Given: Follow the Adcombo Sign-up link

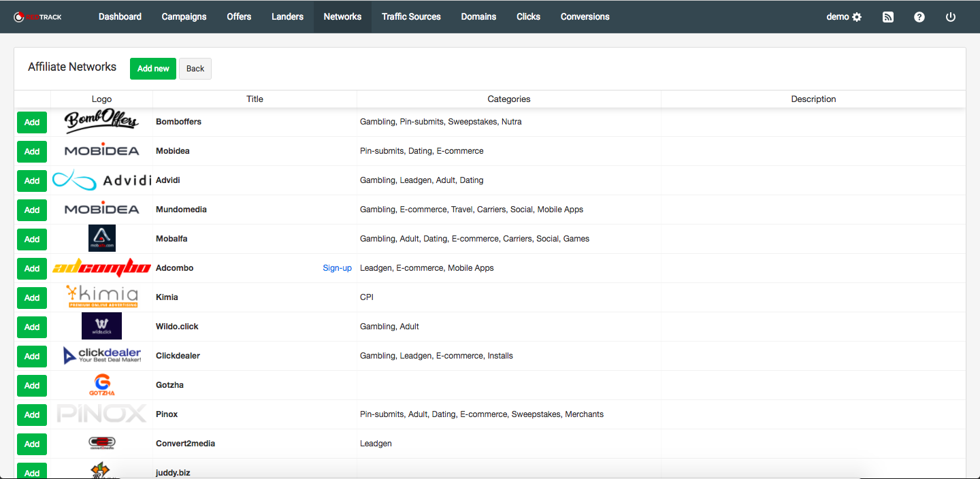Looking at the screenshot, I should pyautogui.click(x=337, y=268).
